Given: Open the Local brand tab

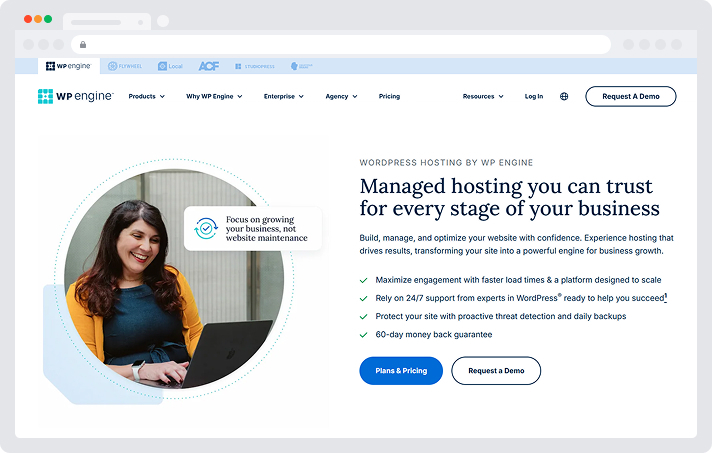Looking at the screenshot, I should pos(170,66).
